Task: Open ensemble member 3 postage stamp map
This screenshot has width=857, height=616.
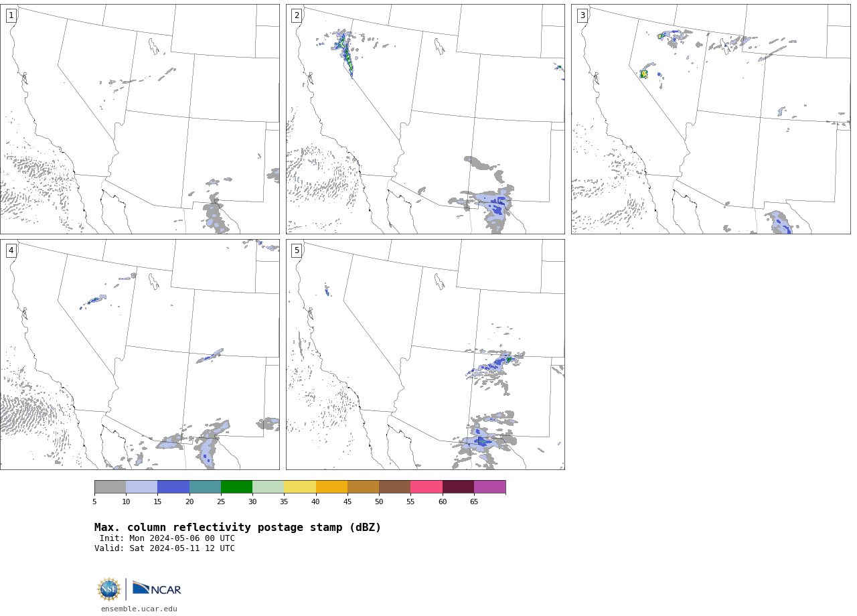Action: pos(710,119)
